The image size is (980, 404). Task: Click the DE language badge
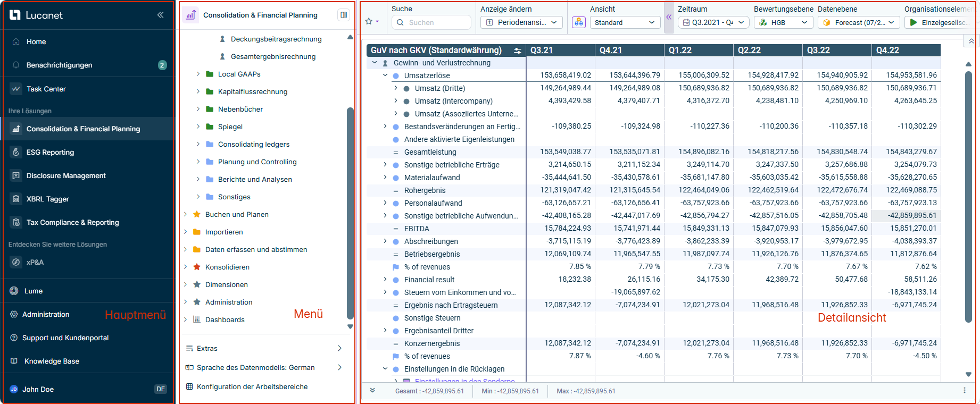(161, 389)
